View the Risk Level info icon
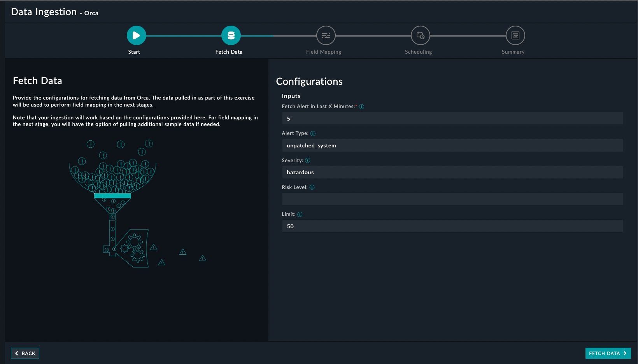638x364 pixels. (312, 187)
